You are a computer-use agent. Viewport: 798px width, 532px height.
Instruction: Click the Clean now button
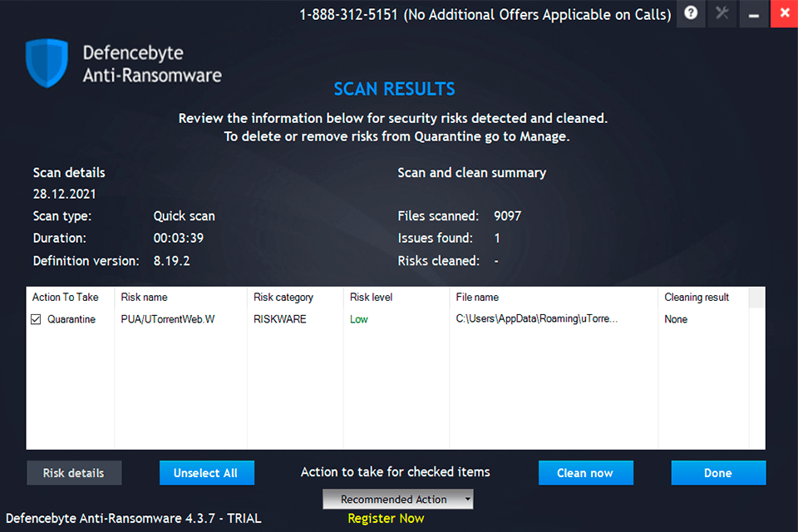[586, 473]
